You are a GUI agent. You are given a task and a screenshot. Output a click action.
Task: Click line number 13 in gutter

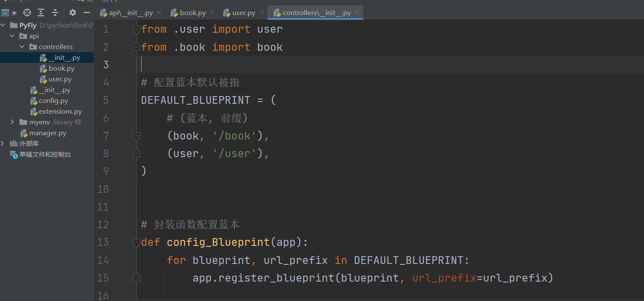(x=103, y=242)
